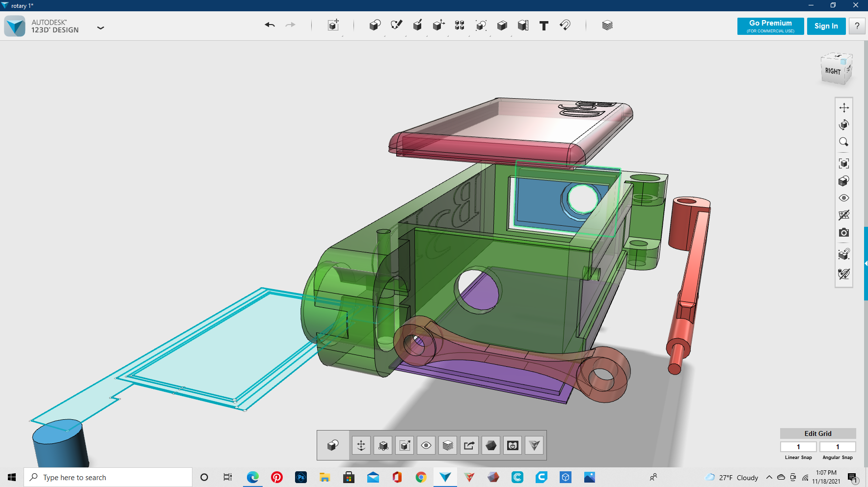Screen dimensions: 868x487
Task: Open the Materials dropdown in navigation bar
Action: [844, 181]
